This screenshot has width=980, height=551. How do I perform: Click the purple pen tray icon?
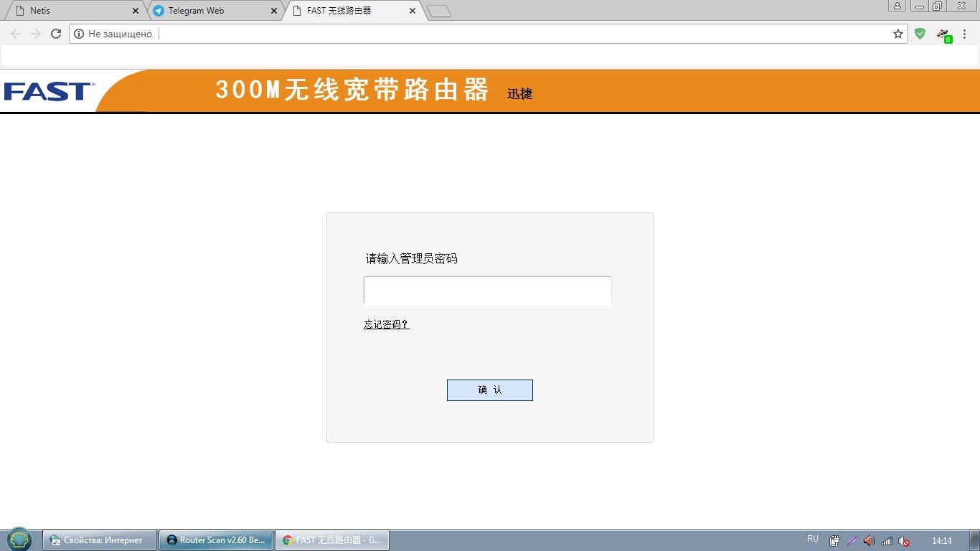[852, 541]
